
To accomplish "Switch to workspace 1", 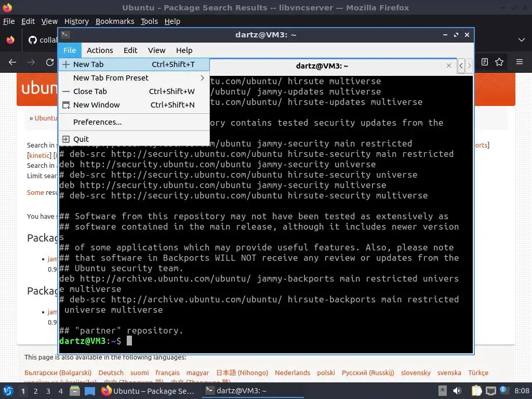I will [x=23, y=391].
